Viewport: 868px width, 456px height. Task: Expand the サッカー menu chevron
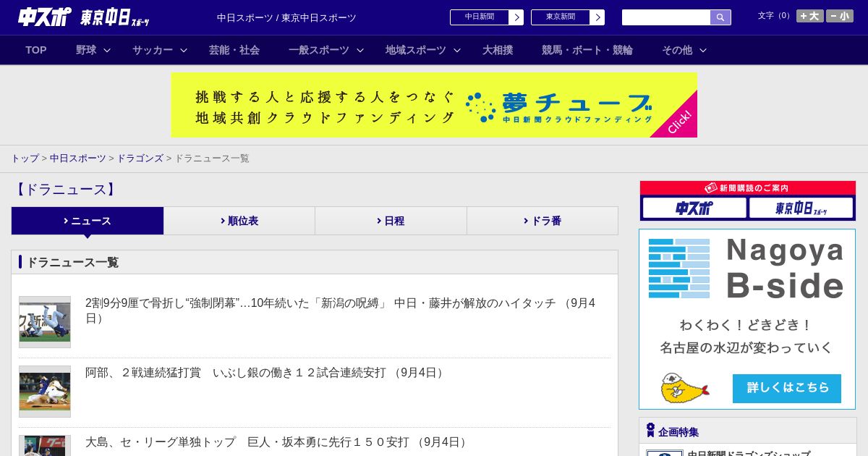[x=184, y=51]
